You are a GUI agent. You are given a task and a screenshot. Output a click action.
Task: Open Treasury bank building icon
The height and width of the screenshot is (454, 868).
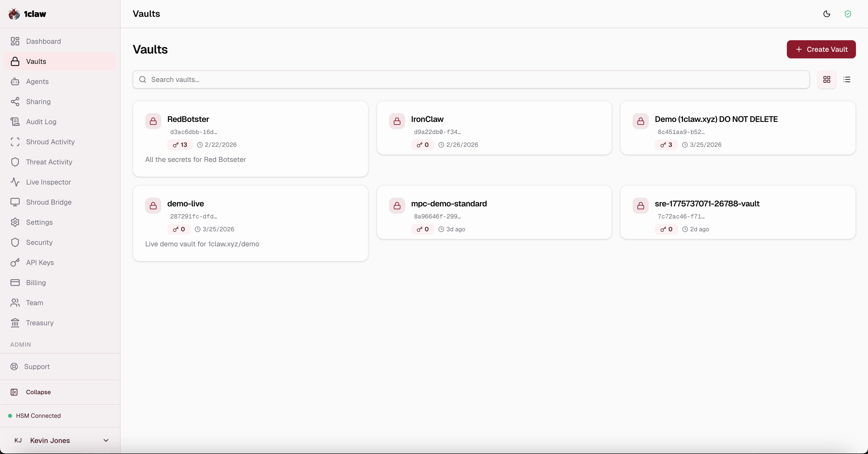click(x=15, y=323)
